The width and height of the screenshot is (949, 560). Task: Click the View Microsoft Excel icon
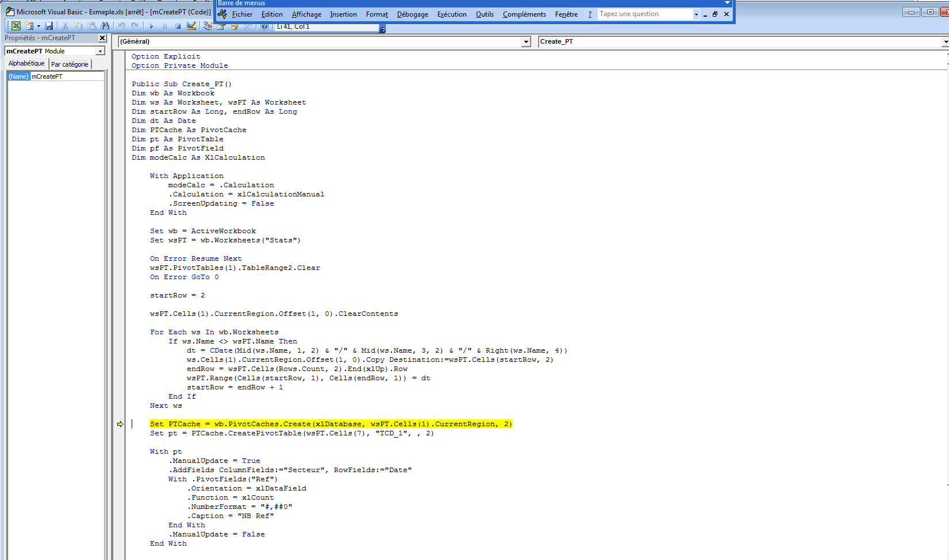tap(16, 26)
